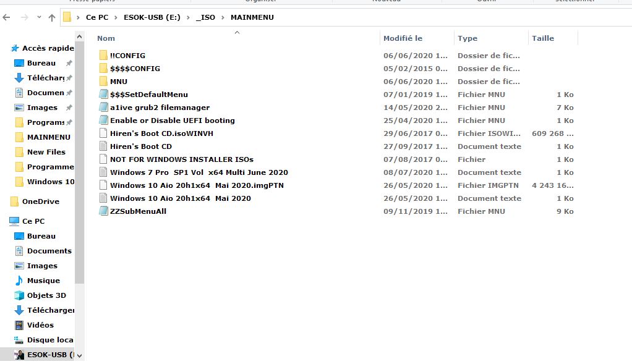Select the 'MNU' folder icon

click(x=103, y=81)
